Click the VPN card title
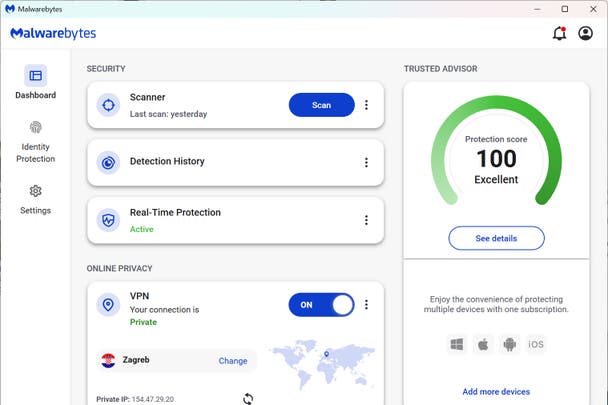This screenshot has width=608, height=405. [139, 296]
